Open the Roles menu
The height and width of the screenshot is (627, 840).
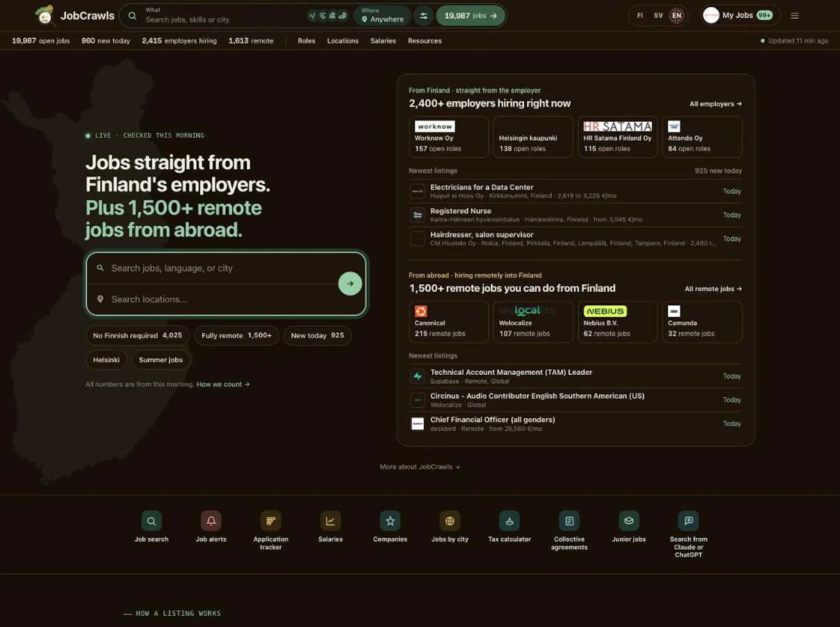(x=307, y=41)
